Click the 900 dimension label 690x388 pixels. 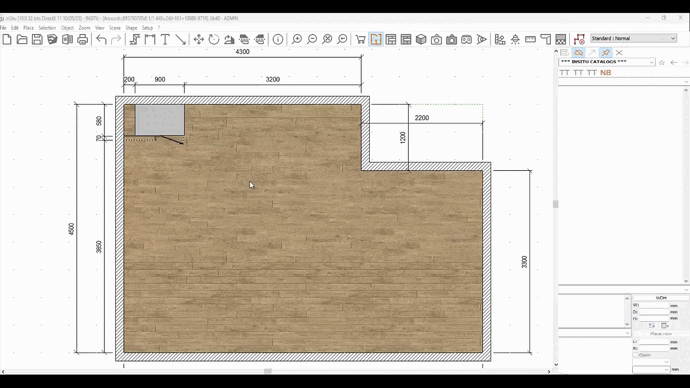coord(160,80)
